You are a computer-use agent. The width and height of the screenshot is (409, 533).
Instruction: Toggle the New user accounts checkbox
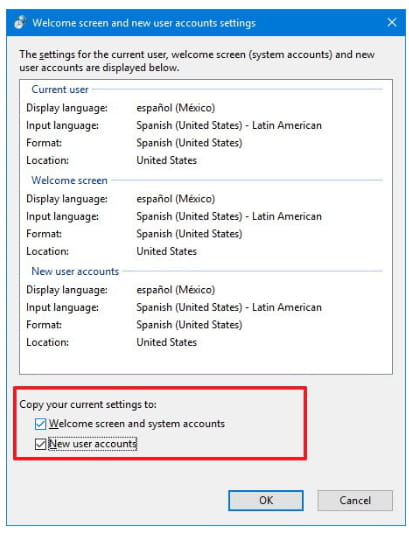click(40, 444)
